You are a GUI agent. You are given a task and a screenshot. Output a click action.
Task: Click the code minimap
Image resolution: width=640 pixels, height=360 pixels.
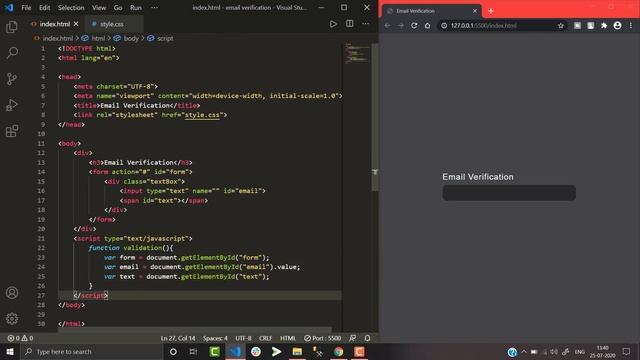(x=357, y=53)
